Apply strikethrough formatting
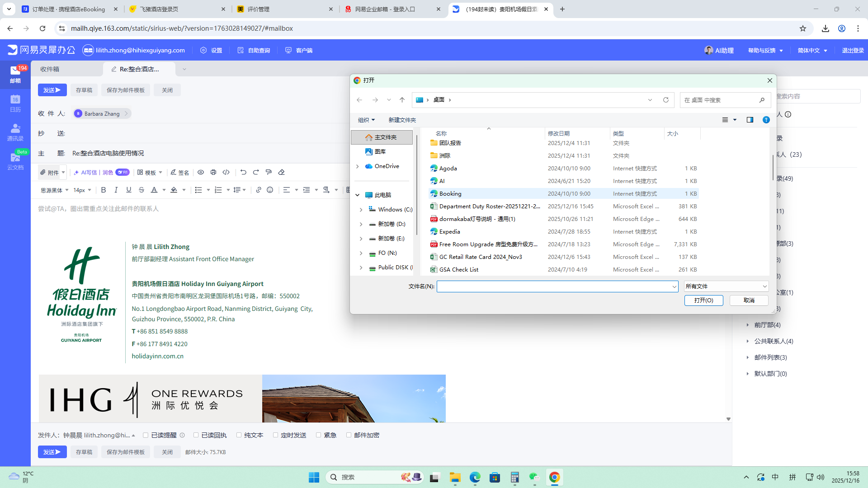The height and width of the screenshot is (488, 868). [142, 190]
